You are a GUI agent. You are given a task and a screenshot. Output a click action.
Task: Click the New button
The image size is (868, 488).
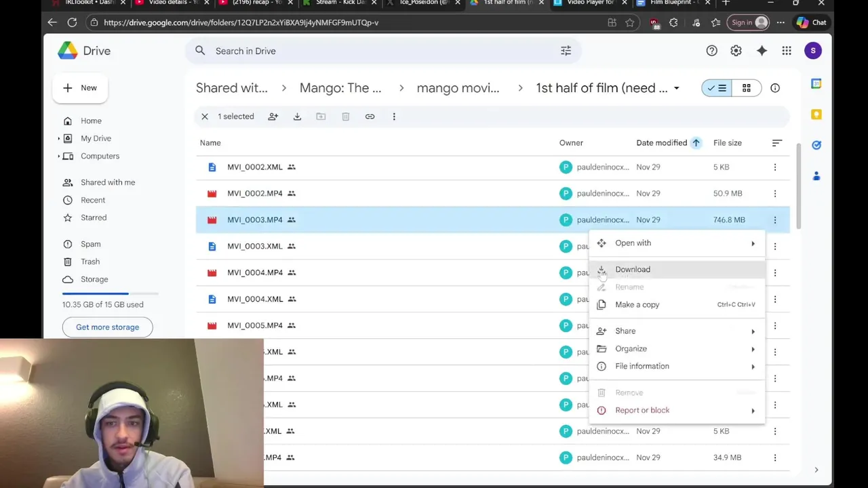80,88
